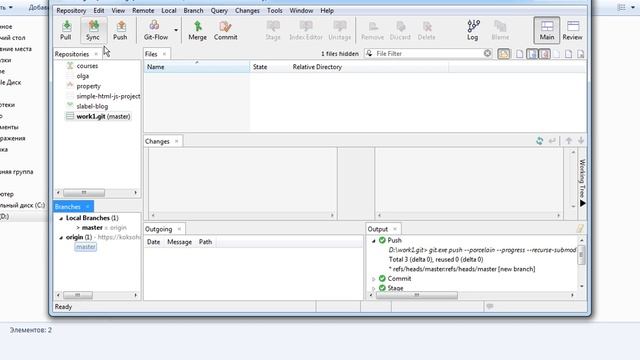Expand the Commit output entry
Viewport: 640px width, 360px height.
tap(373, 279)
